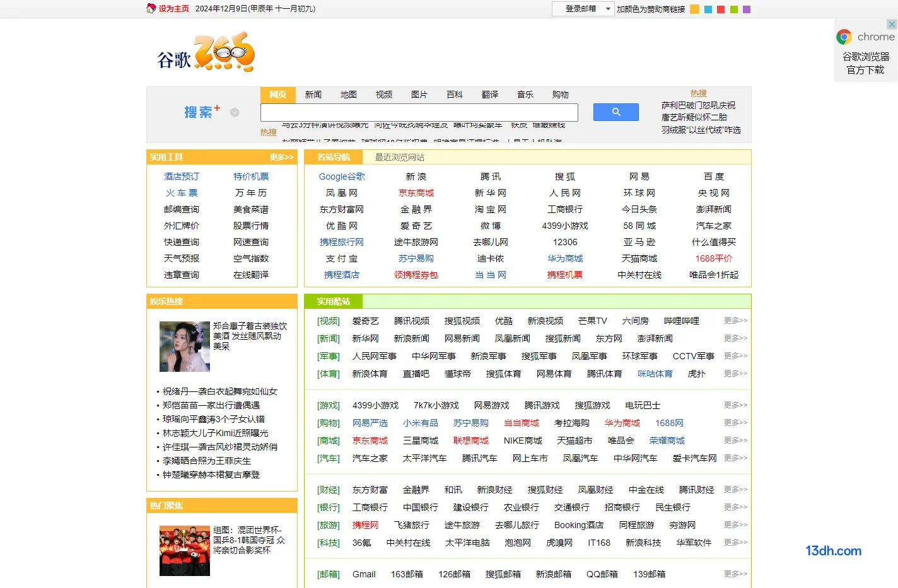
Task: Expand 更多>> in the 视频 row
Action: pos(735,321)
